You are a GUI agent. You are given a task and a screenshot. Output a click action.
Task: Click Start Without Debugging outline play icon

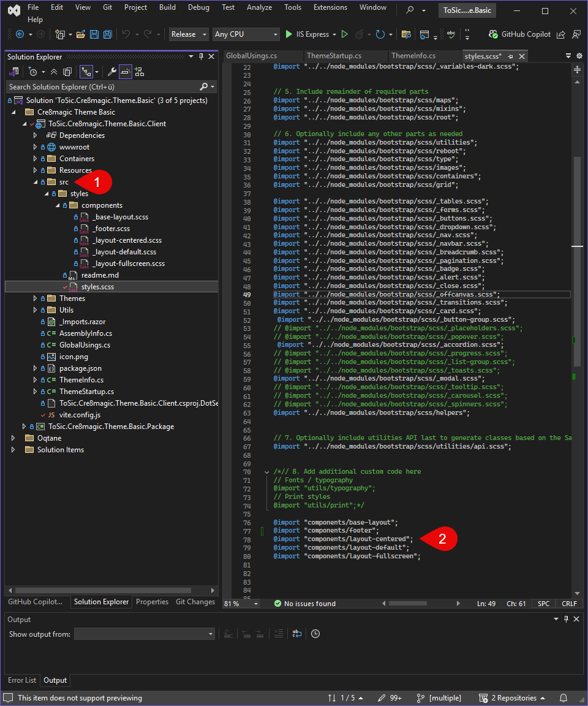tap(345, 34)
